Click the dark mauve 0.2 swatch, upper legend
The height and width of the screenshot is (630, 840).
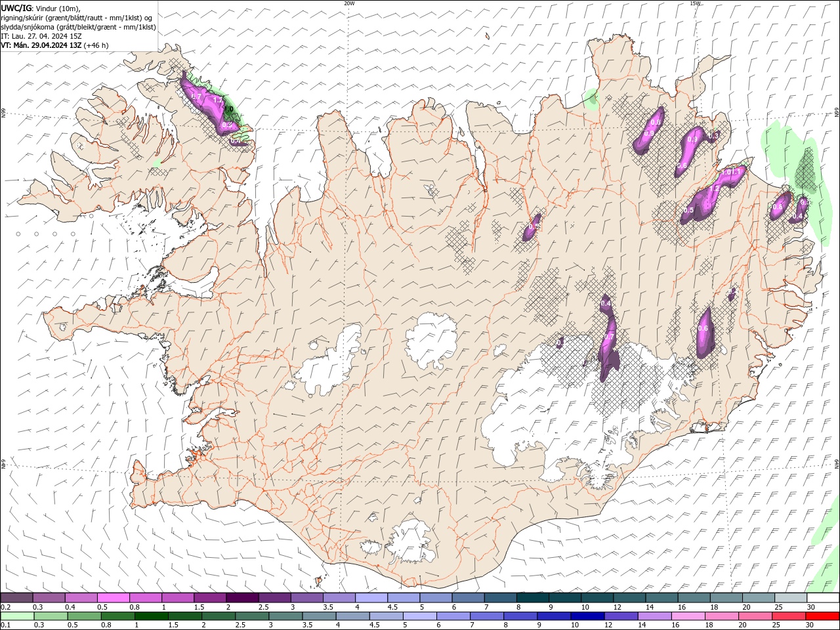[16, 598]
